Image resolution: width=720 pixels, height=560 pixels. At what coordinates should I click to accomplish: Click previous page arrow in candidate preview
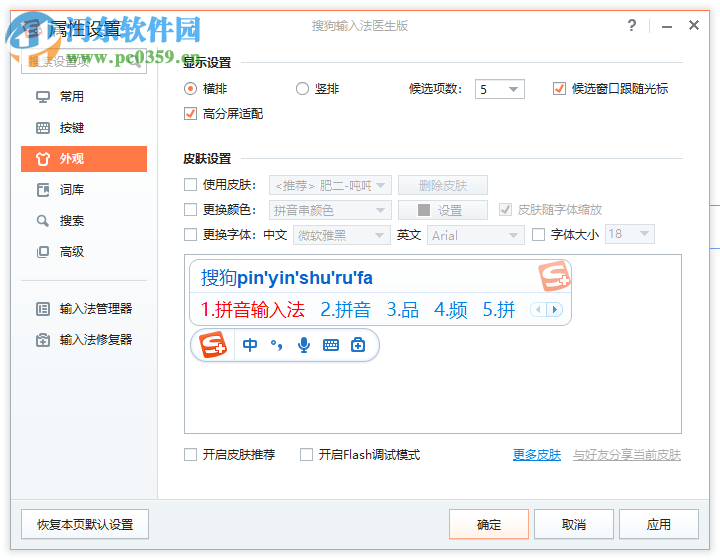538,310
